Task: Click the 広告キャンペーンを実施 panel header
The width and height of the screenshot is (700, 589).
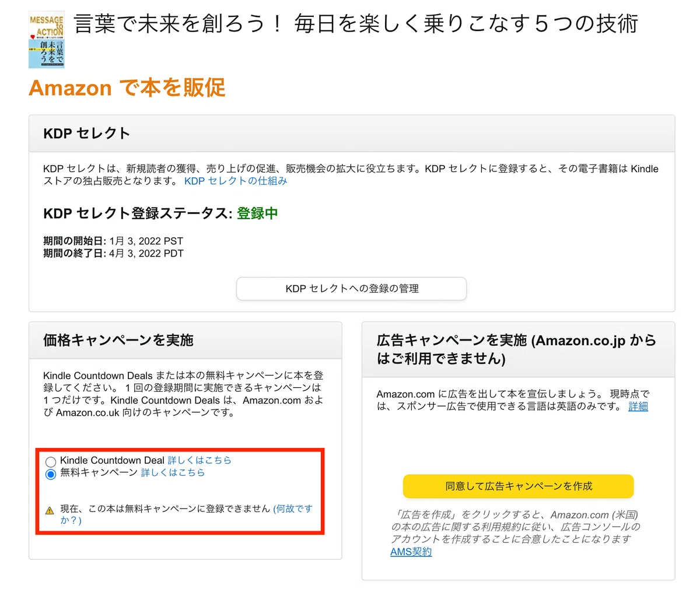Action: click(x=518, y=349)
